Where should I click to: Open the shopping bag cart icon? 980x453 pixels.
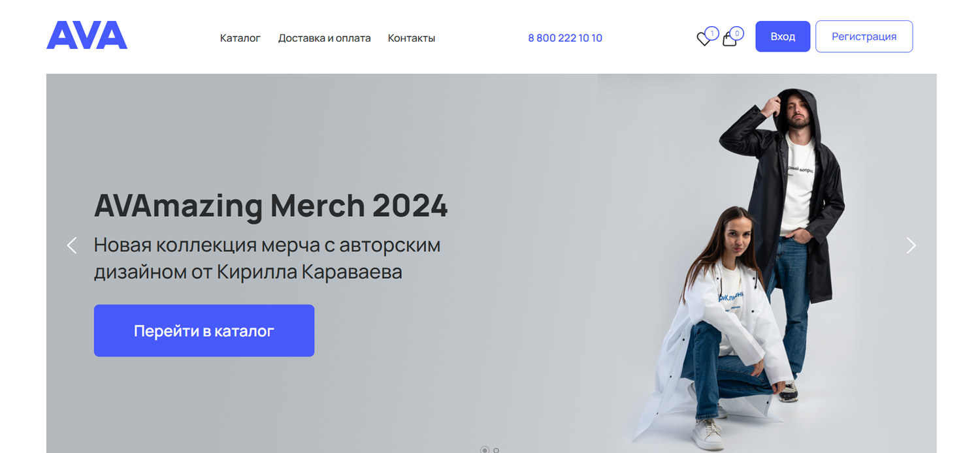(x=729, y=39)
